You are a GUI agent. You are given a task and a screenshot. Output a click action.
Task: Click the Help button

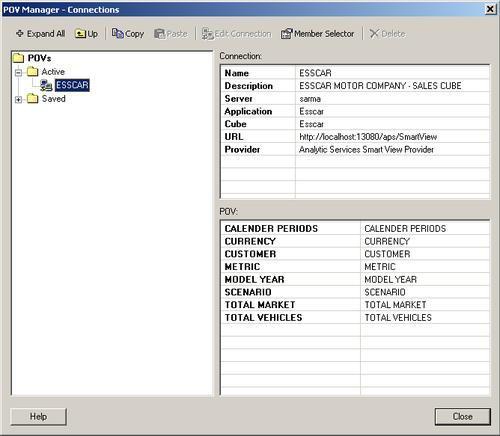tap(38, 417)
